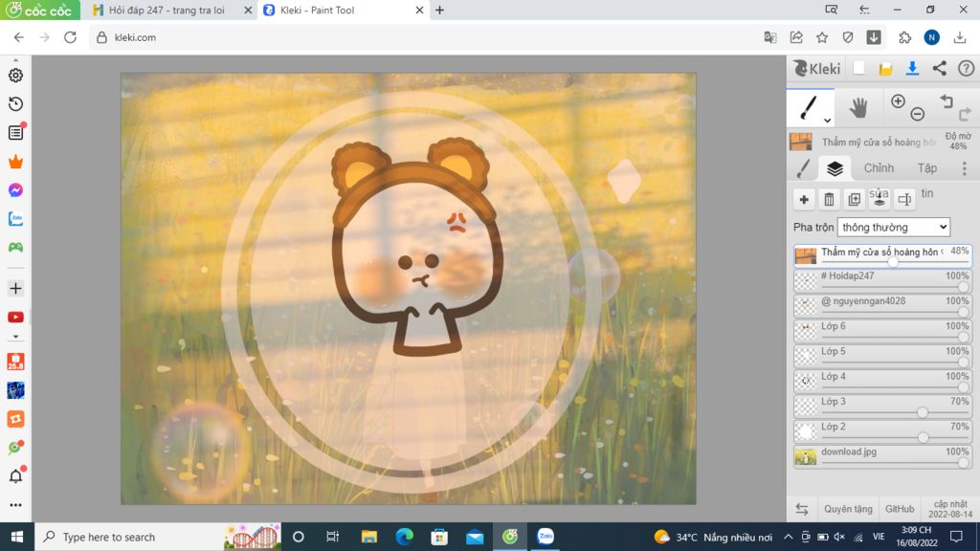Merge the layer down
Viewport: 980px width, 551px height.
[x=880, y=198]
